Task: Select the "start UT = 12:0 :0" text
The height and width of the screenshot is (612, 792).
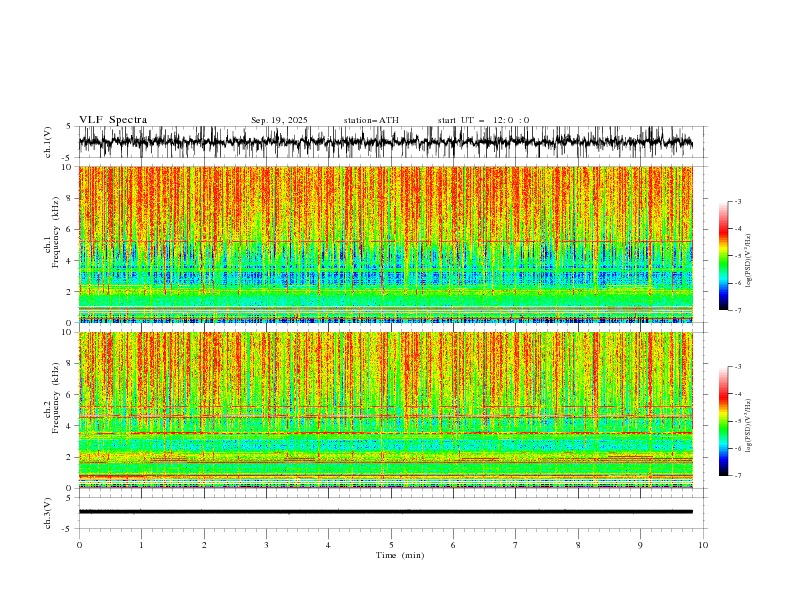Action: tap(483, 120)
